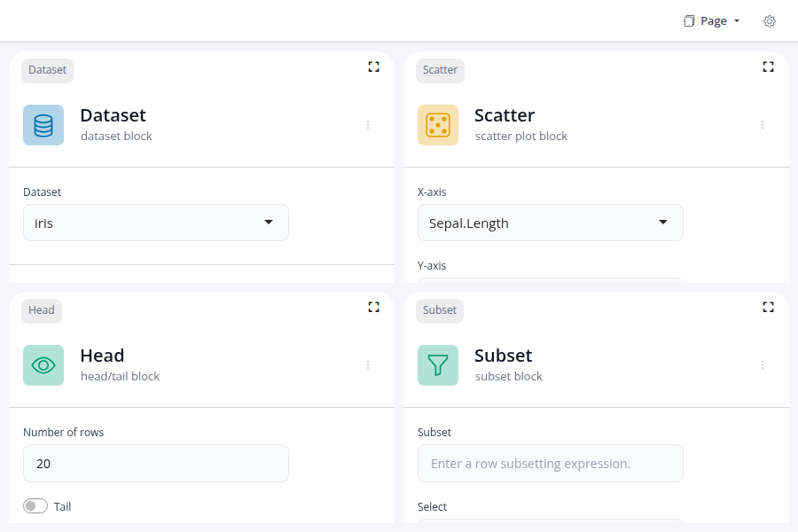Click the Head block eye icon

point(43,365)
